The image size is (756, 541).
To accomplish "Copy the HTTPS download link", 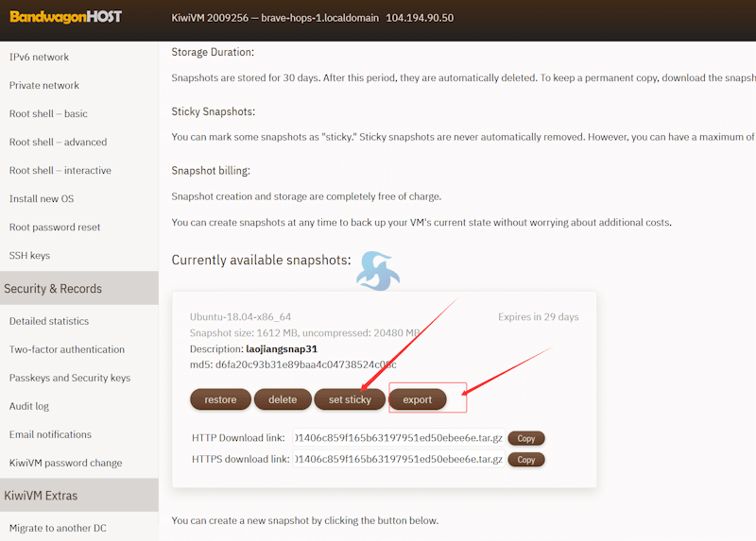I will 526,460.
